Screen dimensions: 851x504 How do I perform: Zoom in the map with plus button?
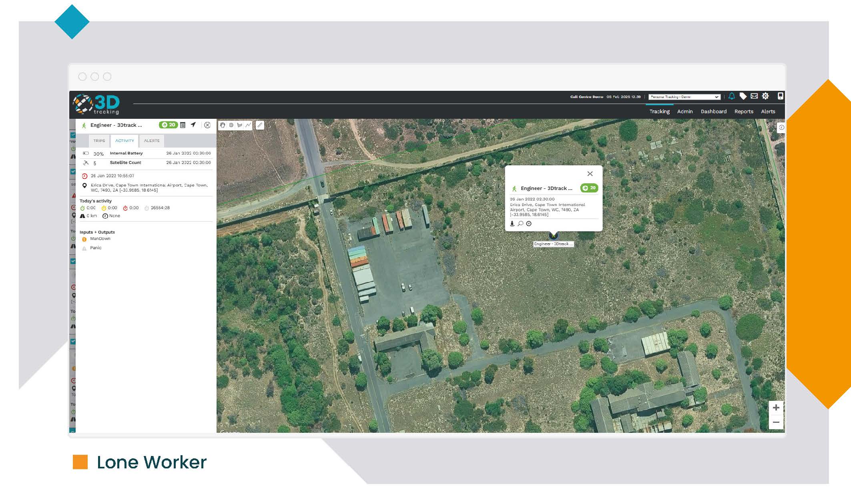click(x=776, y=408)
